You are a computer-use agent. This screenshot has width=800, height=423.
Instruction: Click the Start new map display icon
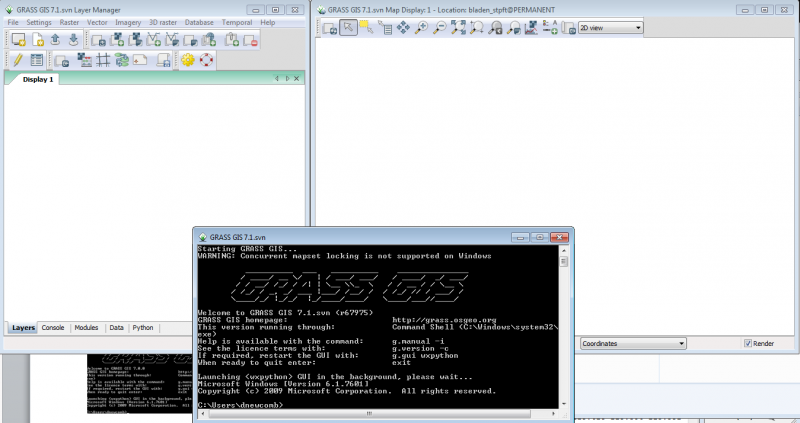18,40
